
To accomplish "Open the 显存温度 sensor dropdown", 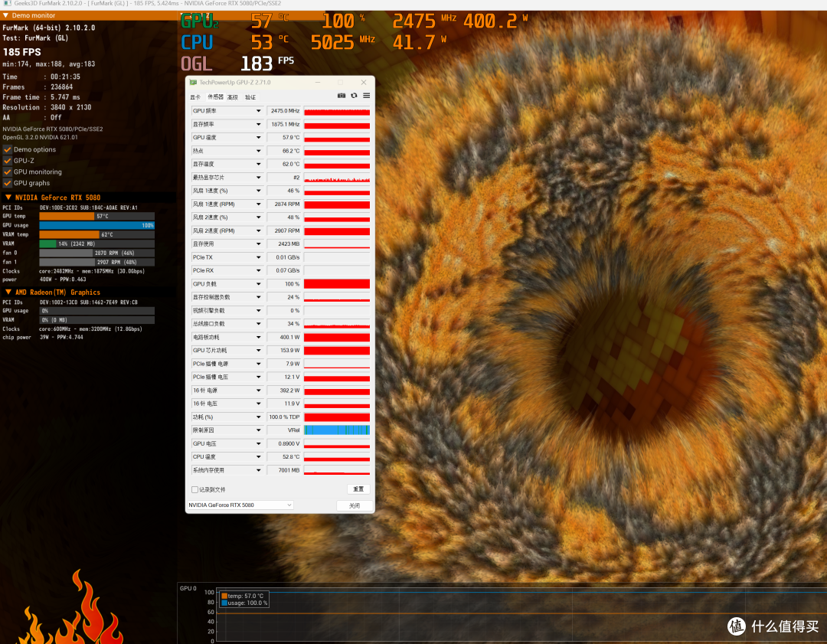I will point(259,164).
